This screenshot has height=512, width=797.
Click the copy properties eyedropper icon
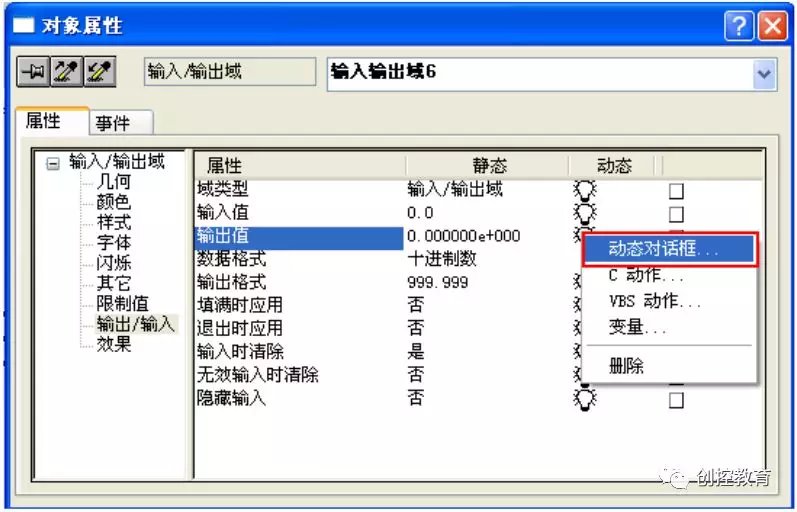(x=67, y=73)
